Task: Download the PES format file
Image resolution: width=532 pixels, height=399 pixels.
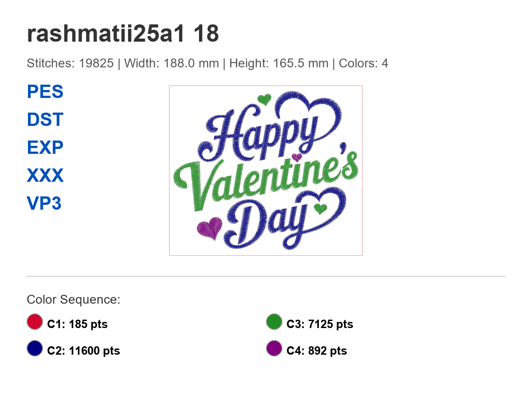Action: (45, 92)
